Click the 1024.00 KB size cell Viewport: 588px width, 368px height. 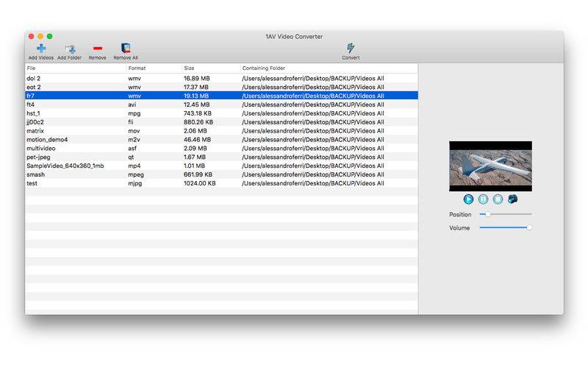click(x=199, y=183)
